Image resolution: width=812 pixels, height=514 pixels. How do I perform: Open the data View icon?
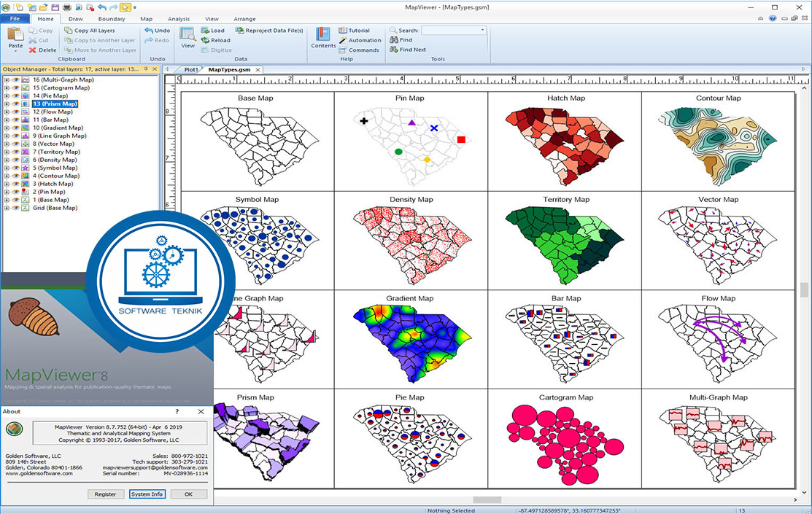pos(187,34)
